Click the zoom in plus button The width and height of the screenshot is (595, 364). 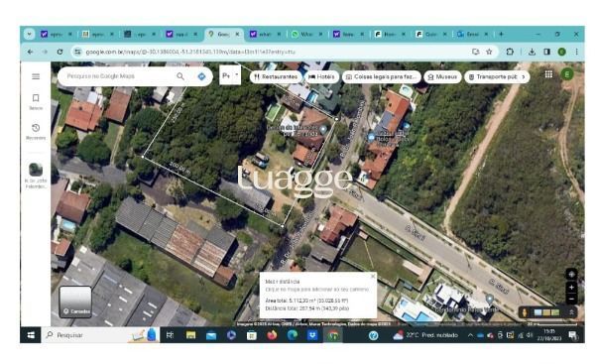pyautogui.click(x=571, y=287)
